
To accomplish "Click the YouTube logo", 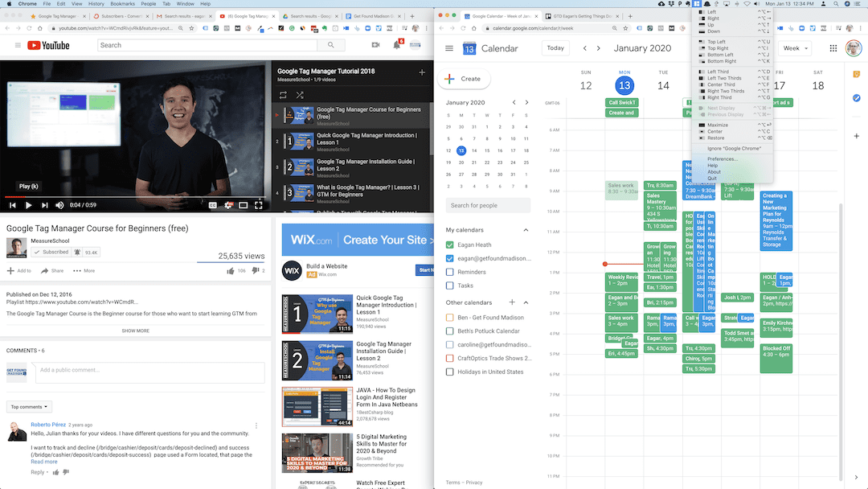I will pos(49,45).
